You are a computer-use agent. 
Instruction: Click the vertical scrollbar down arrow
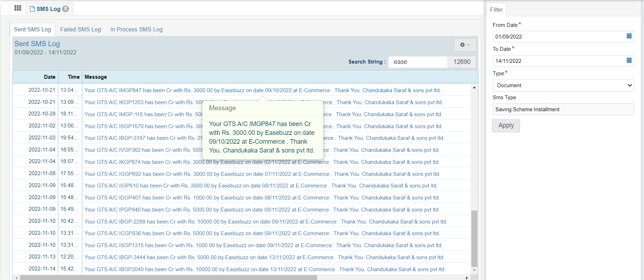tap(474, 270)
